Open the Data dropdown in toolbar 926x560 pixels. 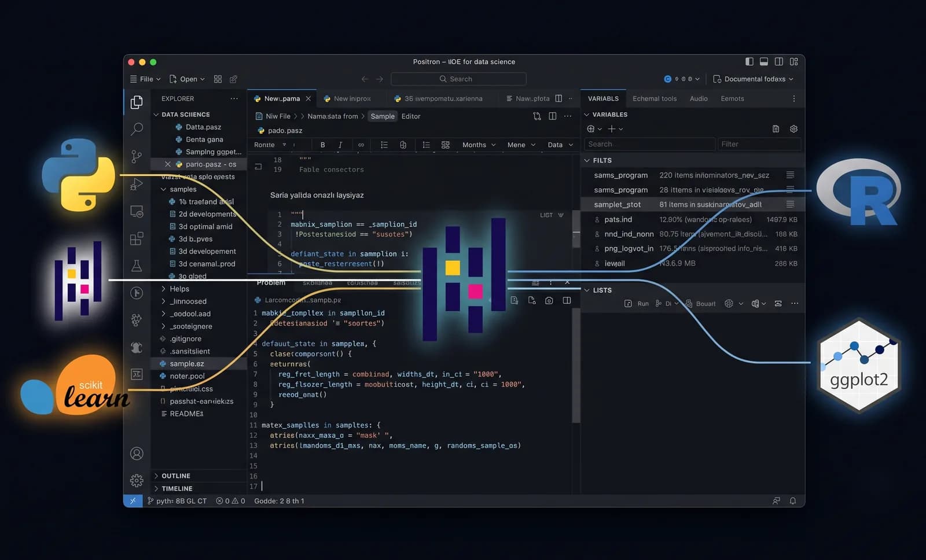click(560, 145)
